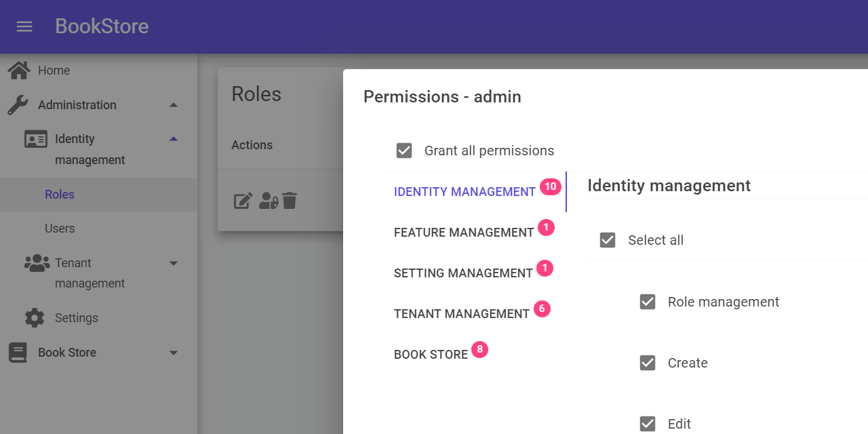Click the Identity management ID-card icon
This screenshot has height=434, width=868.
(35, 138)
